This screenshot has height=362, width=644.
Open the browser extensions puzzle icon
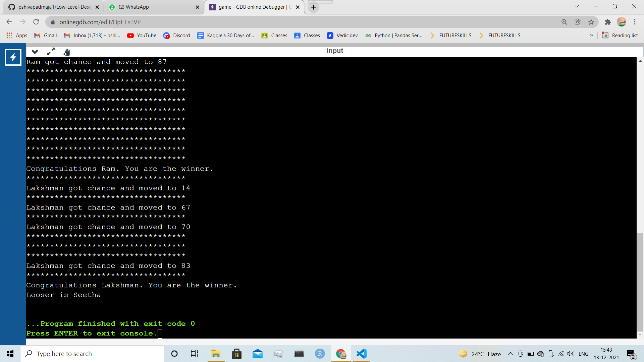pyautogui.click(x=608, y=22)
